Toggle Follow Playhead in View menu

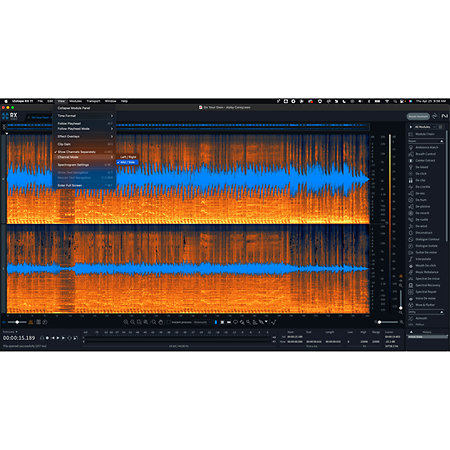pyautogui.click(x=84, y=123)
